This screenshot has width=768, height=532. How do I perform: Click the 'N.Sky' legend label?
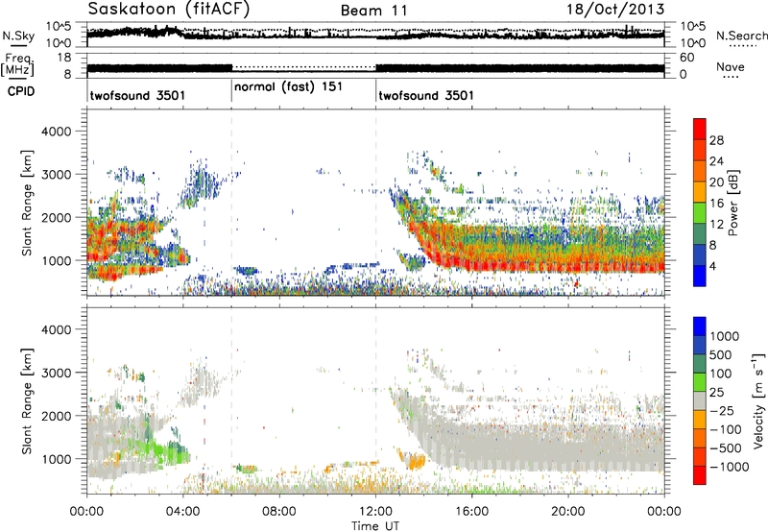(x=18, y=36)
